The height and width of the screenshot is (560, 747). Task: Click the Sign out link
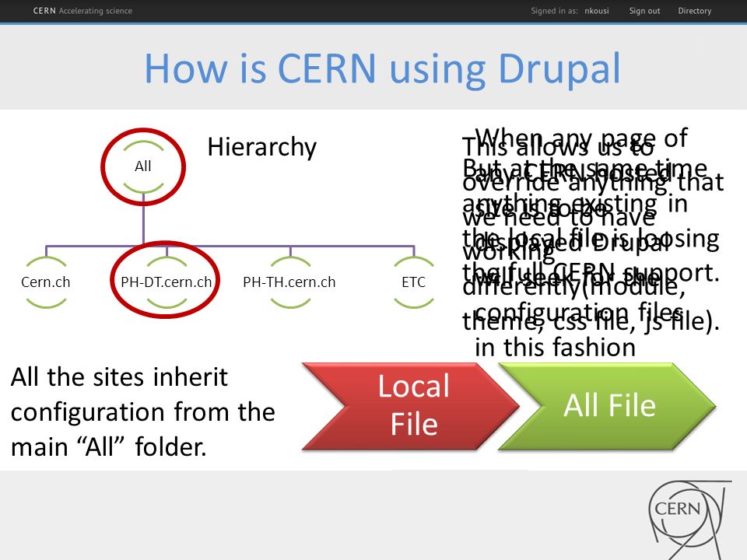pos(644,10)
